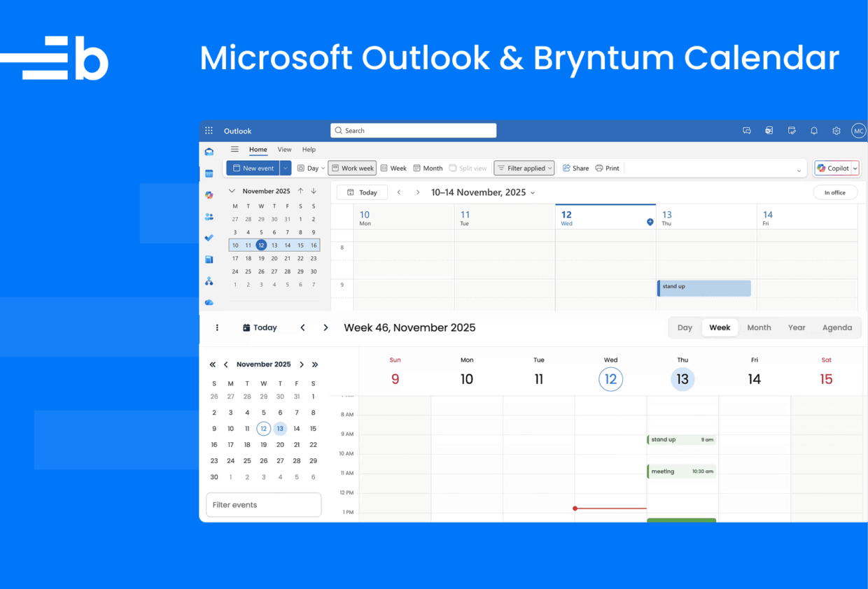
Task: Open the To Do checkmark in sidebar
Action: pyautogui.click(x=209, y=238)
